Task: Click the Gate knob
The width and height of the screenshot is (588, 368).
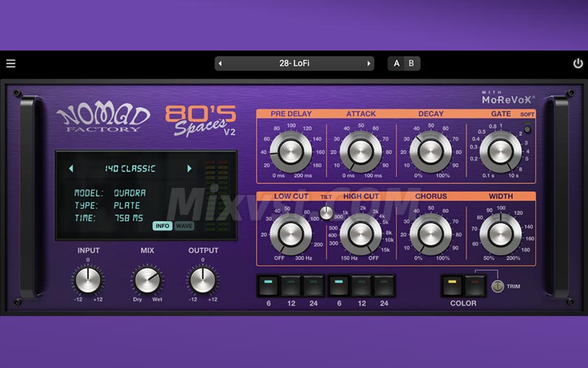Action: click(x=500, y=151)
